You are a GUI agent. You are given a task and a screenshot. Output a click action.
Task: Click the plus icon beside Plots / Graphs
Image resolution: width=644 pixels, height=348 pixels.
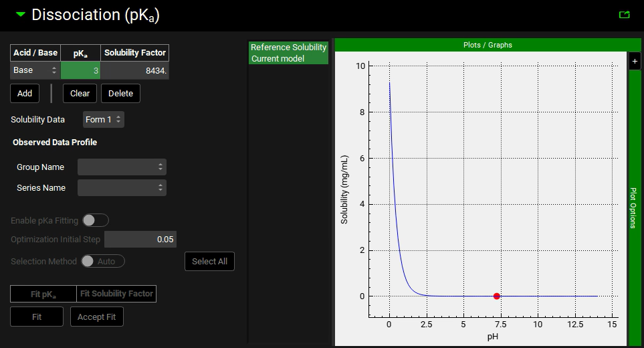[x=635, y=61]
